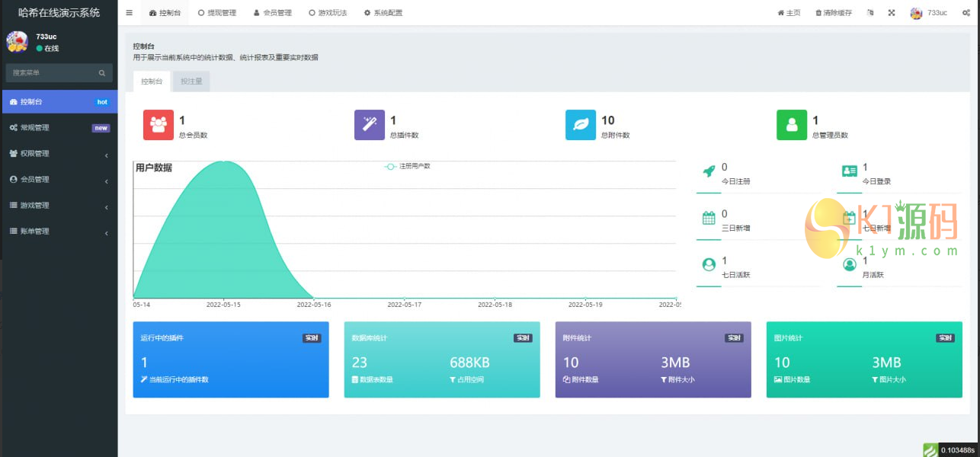
Task: Click the wand icon beside 当前运行中的插件数
Action: pyautogui.click(x=144, y=379)
